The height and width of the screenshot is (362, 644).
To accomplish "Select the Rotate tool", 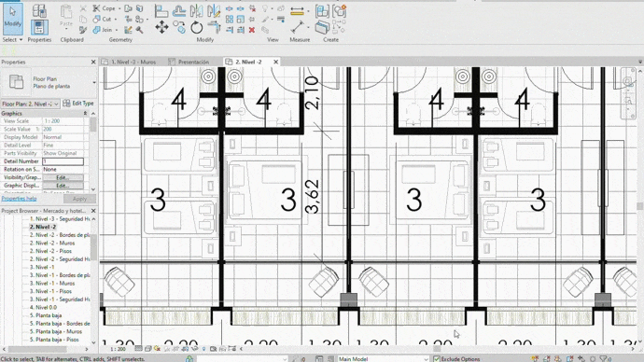I will (197, 27).
